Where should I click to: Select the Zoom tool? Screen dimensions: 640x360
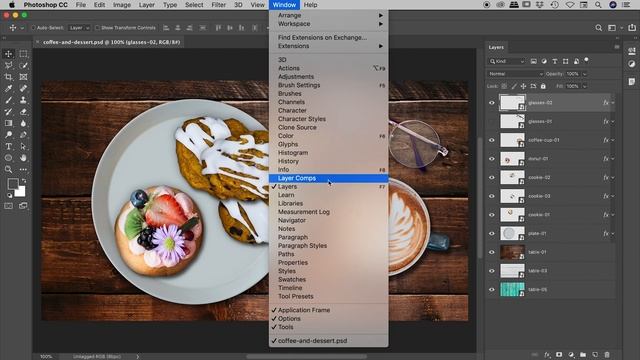(8, 169)
